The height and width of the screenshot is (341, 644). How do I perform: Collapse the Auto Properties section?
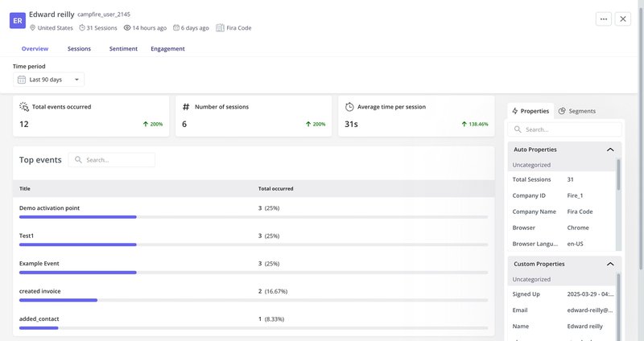(x=609, y=150)
